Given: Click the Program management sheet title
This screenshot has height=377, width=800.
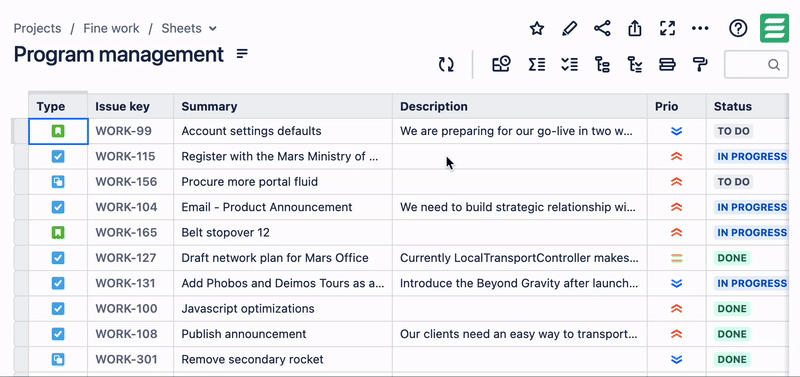Looking at the screenshot, I should [x=119, y=54].
